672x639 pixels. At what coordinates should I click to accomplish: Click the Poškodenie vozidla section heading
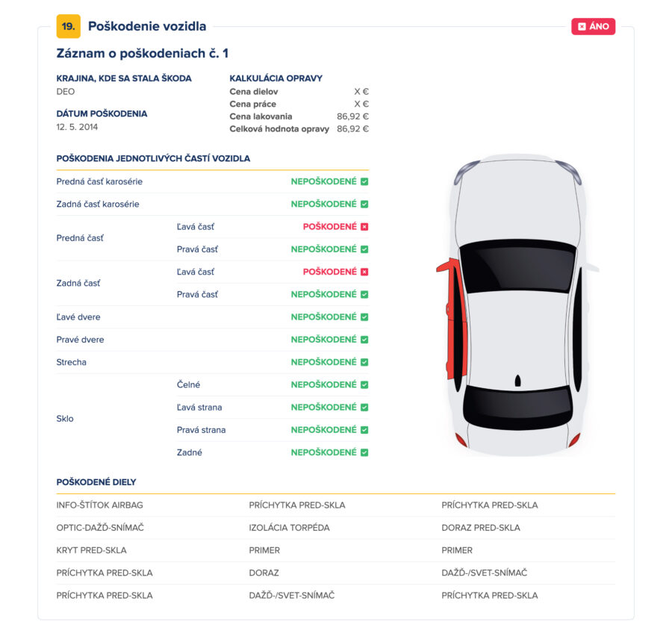click(147, 27)
